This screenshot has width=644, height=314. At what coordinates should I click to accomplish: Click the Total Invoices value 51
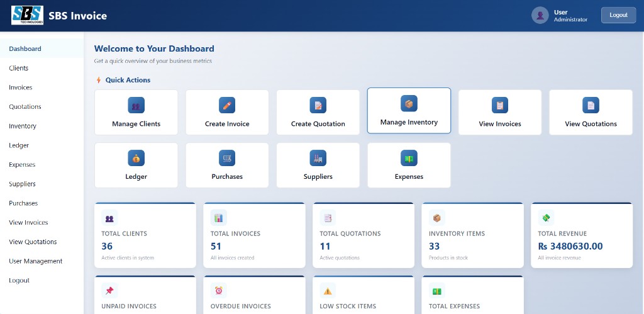[216, 246]
